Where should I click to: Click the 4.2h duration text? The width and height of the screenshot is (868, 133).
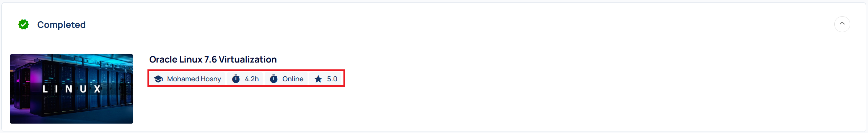pos(252,79)
